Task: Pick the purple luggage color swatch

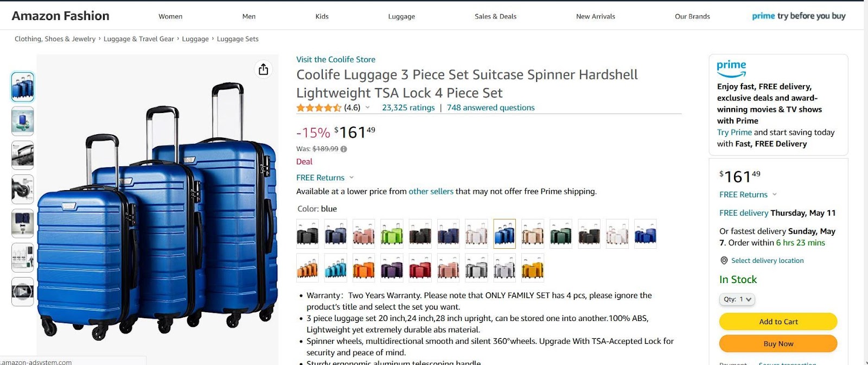Action: click(x=392, y=268)
